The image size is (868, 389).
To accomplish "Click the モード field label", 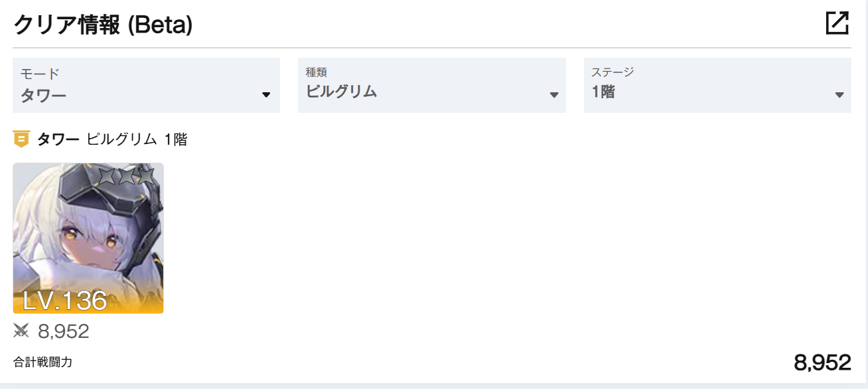I will pyautogui.click(x=40, y=74).
